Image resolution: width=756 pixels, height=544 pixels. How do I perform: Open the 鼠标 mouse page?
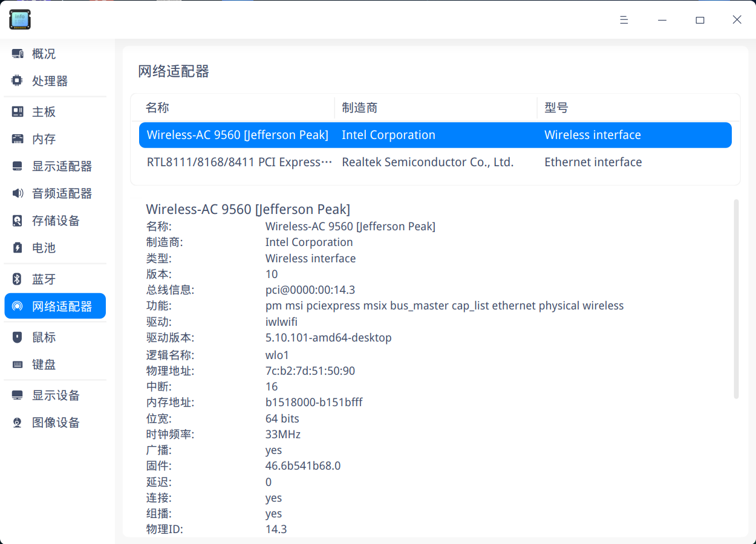pyautogui.click(x=55, y=337)
